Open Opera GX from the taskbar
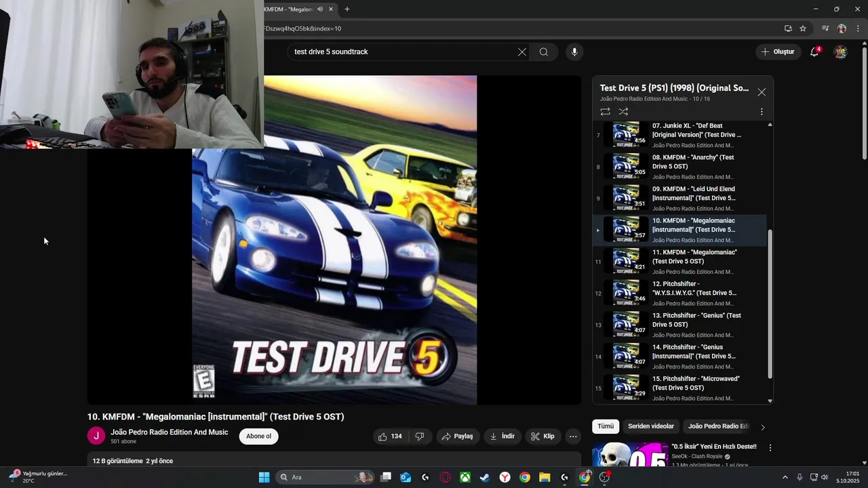 tap(446, 477)
